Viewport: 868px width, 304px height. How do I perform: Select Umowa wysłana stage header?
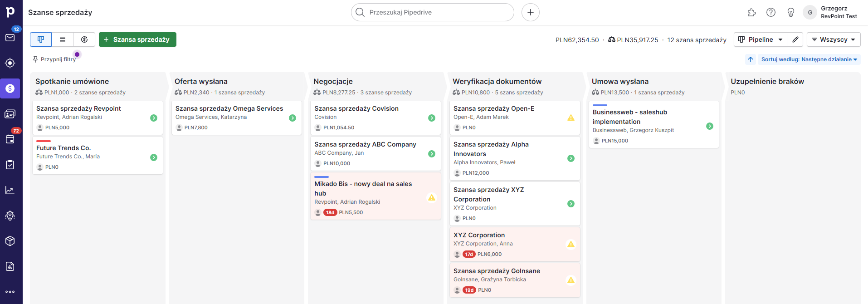pos(620,81)
